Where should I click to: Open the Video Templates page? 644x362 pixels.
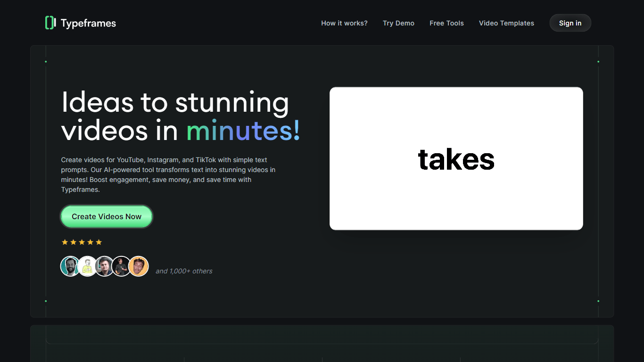pos(506,23)
